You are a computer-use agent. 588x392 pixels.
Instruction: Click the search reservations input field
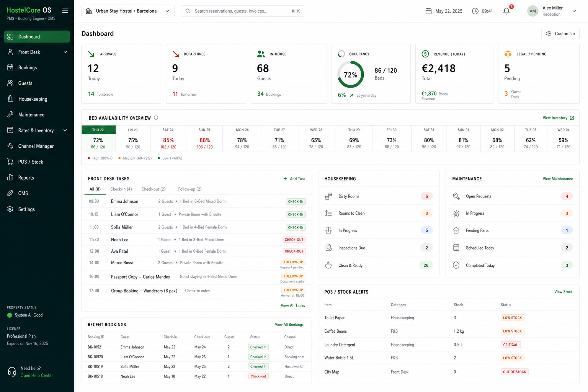(243, 11)
